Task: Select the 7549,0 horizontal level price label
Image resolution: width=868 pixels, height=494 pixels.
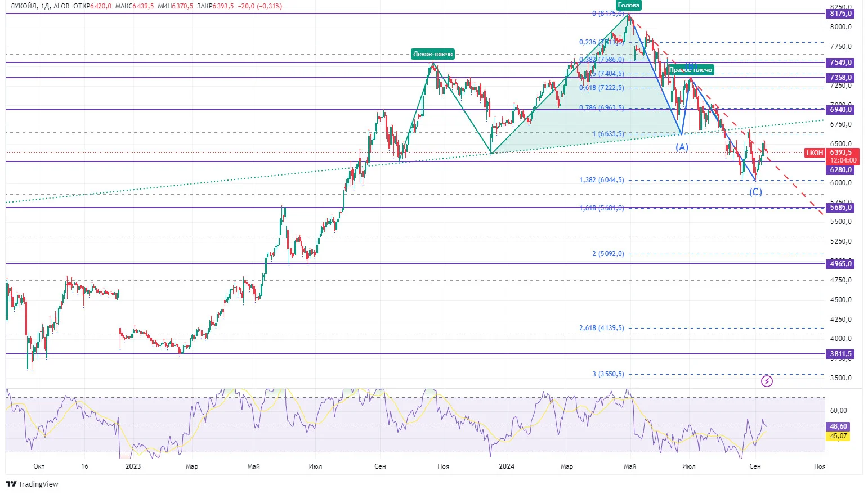Action: (841, 62)
